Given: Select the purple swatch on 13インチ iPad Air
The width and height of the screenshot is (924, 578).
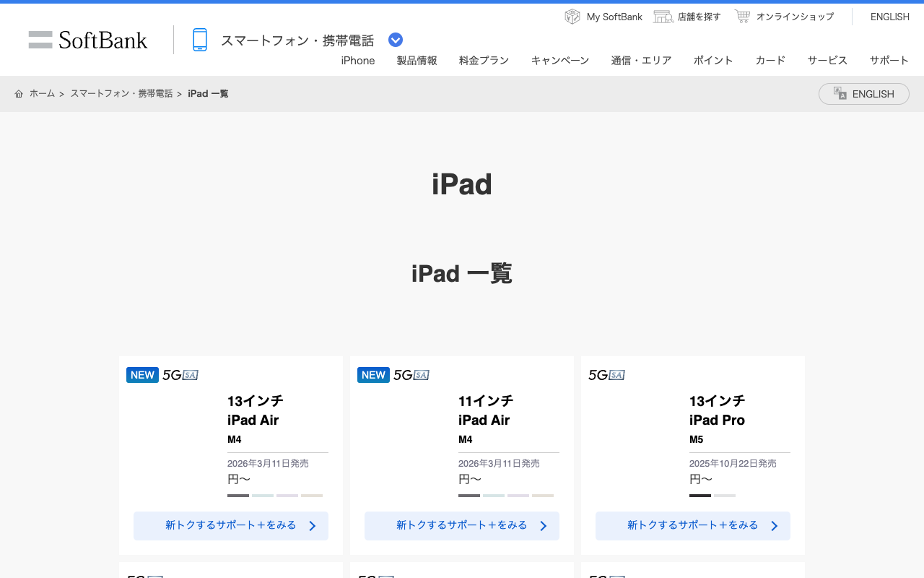Looking at the screenshot, I should tap(287, 496).
